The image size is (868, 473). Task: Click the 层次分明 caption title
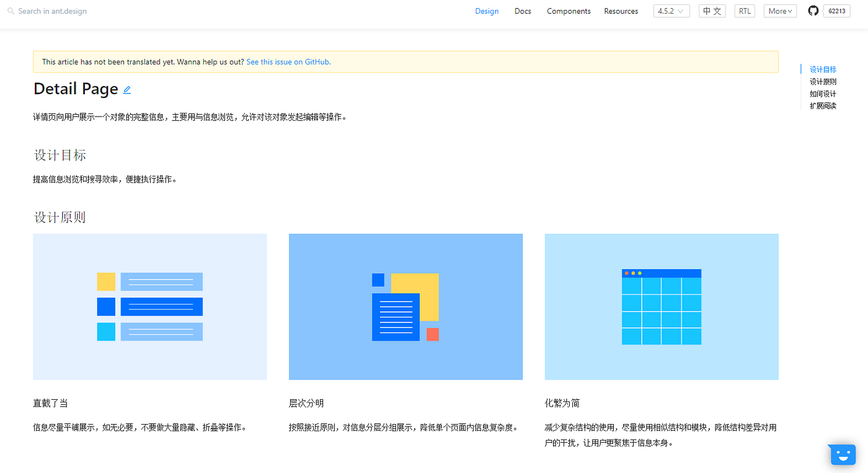coord(306,404)
